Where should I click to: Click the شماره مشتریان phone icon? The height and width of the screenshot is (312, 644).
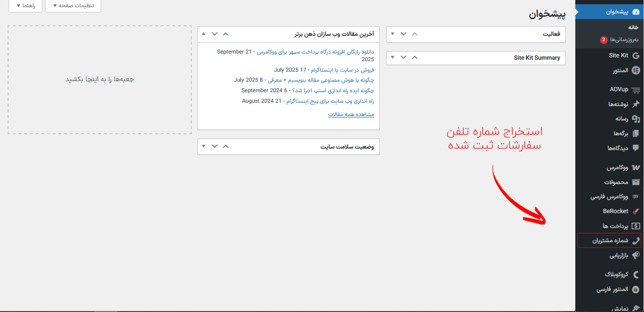[x=635, y=241]
